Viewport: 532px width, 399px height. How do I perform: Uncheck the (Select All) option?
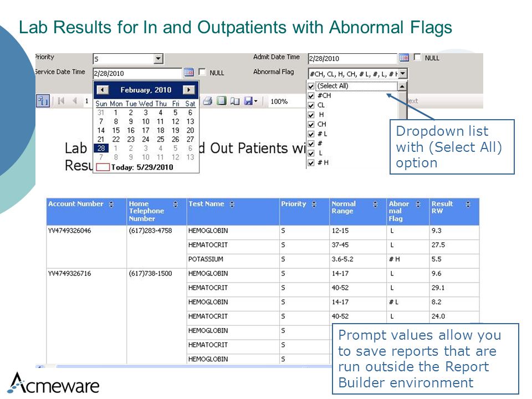pos(311,86)
